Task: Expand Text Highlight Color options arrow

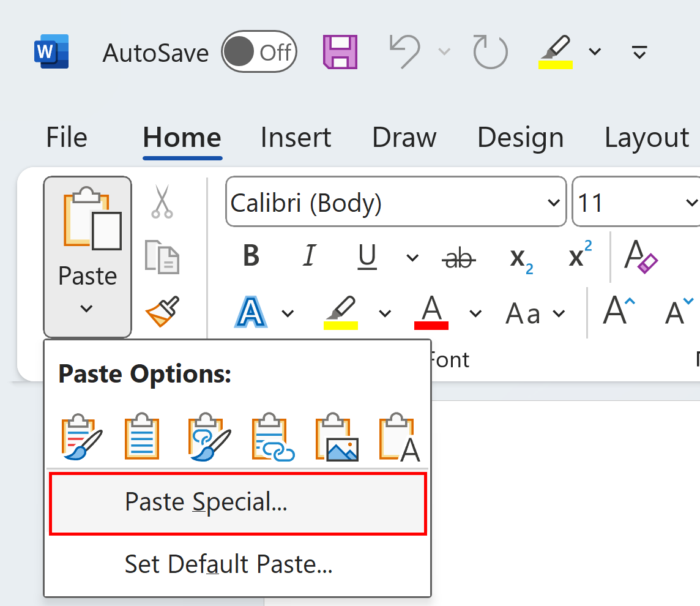Action: pyautogui.click(x=385, y=313)
